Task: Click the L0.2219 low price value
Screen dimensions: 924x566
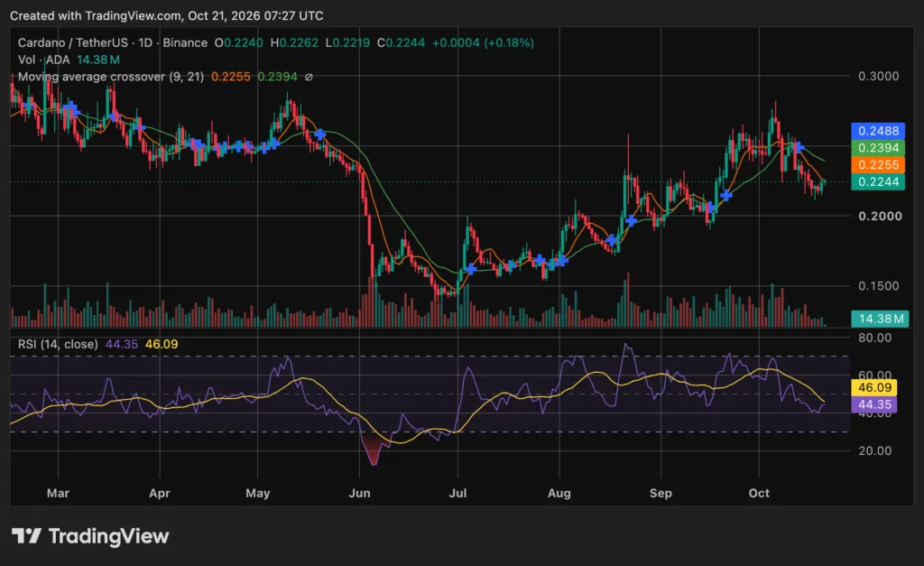Action: pyautogui.click(x=347, y=42)
